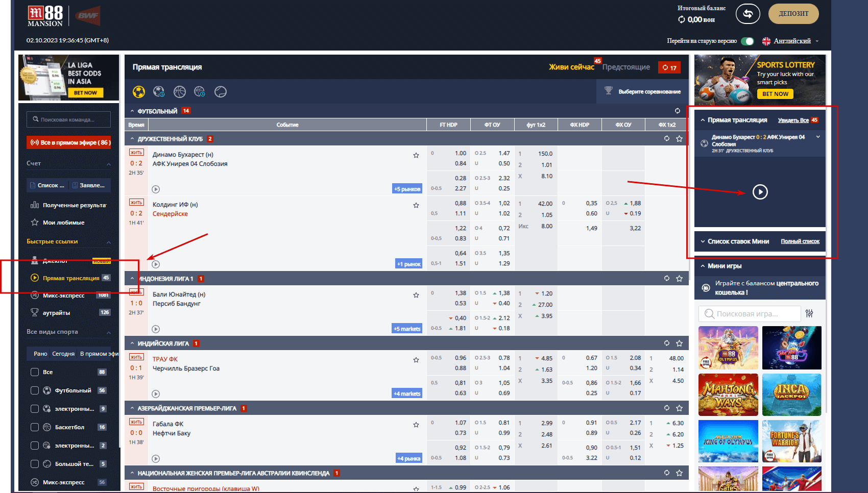Play live stream in right panel

[x=760, y=192]
